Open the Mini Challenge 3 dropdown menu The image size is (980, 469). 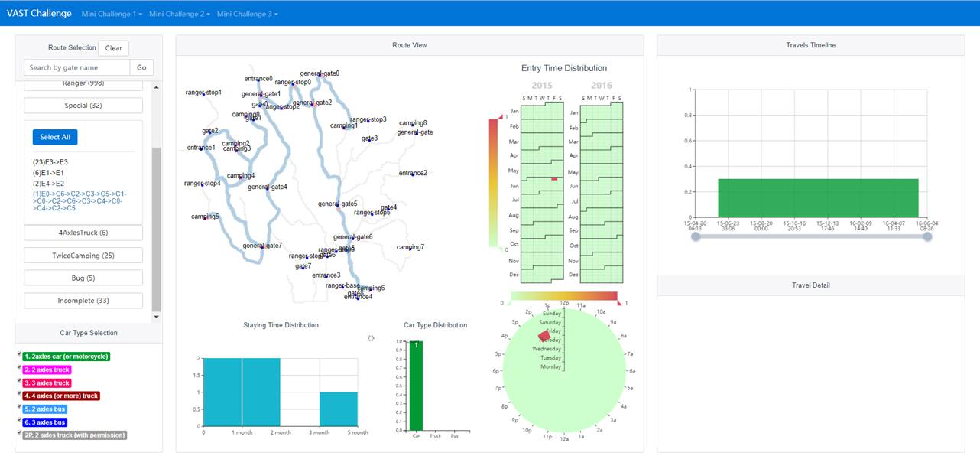tap(247, 14)
